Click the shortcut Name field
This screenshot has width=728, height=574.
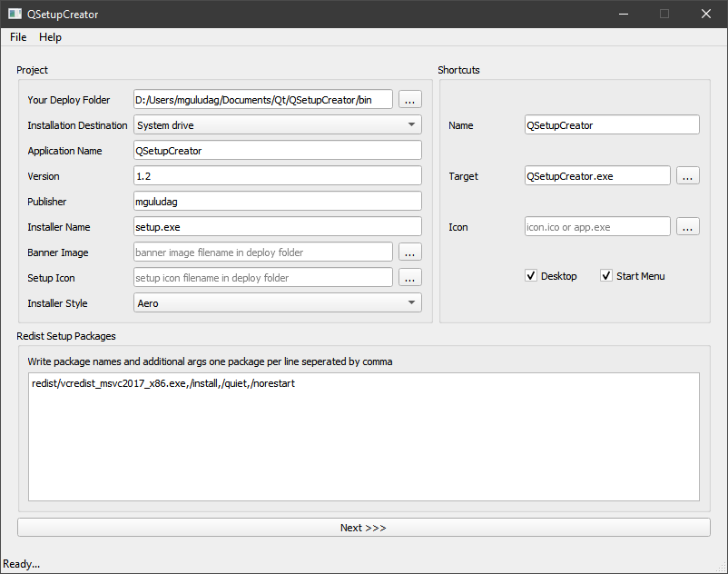click(x=612, y=125)
